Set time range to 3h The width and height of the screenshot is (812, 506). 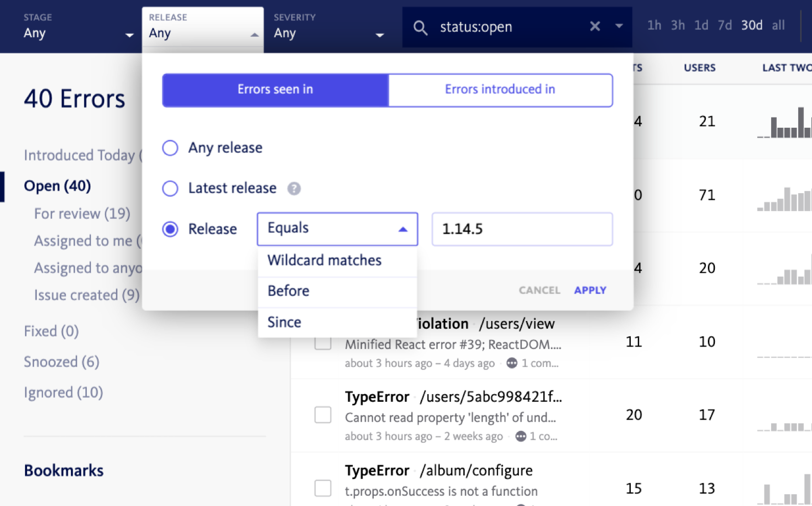[678, 25]
